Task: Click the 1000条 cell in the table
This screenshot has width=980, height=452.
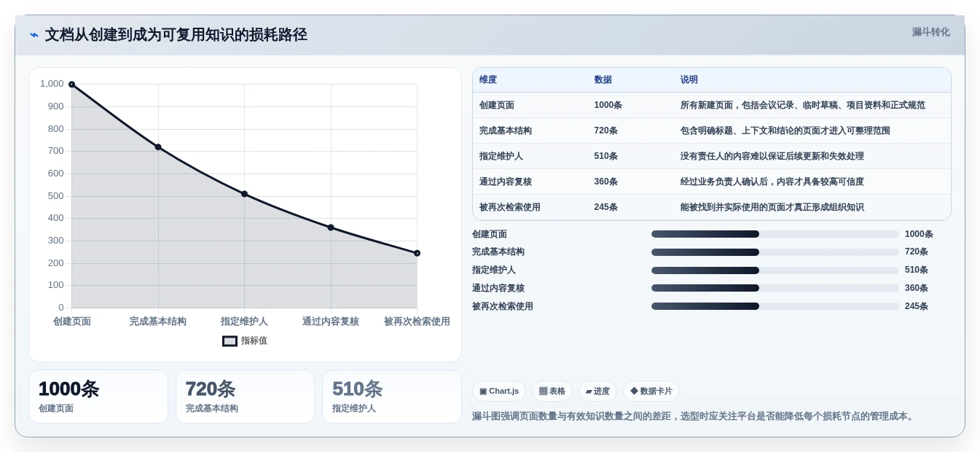Action: (608, 105)
